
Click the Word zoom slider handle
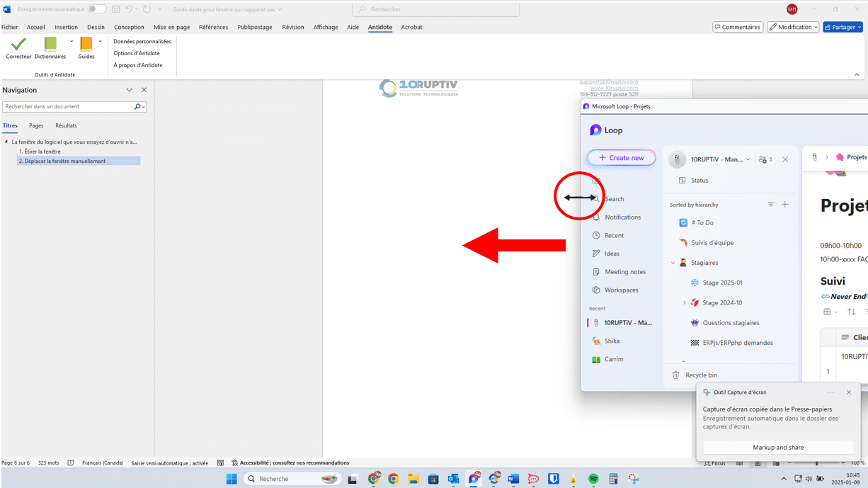click(x=817, y=463)
